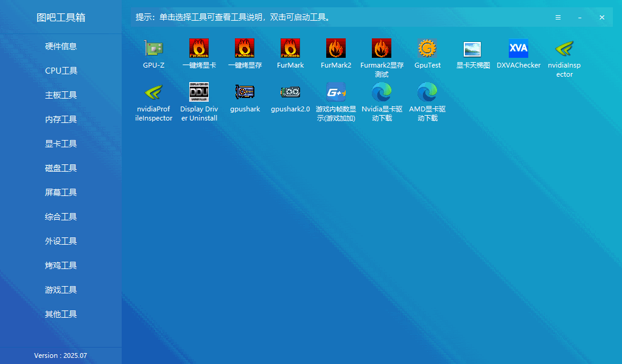Click the FurMark tool icon
This screenshot has width=622, height=364.
(290, 49)
